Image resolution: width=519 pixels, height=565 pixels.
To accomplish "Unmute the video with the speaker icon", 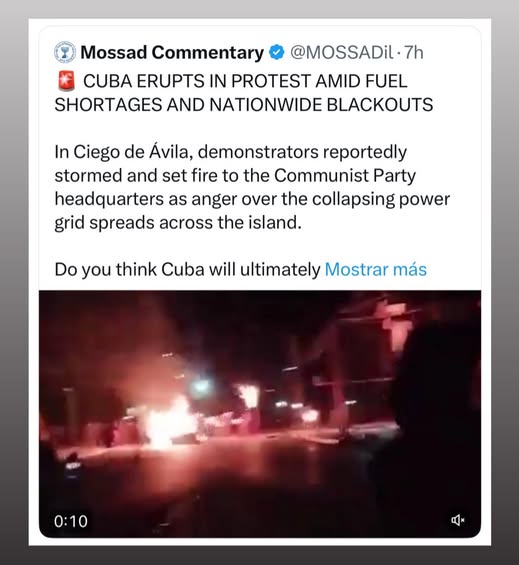I will pos(458,520).
